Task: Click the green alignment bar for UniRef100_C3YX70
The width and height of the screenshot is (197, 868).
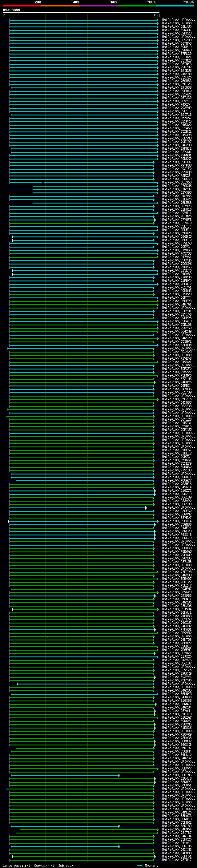Action: [x=82, y=223]
